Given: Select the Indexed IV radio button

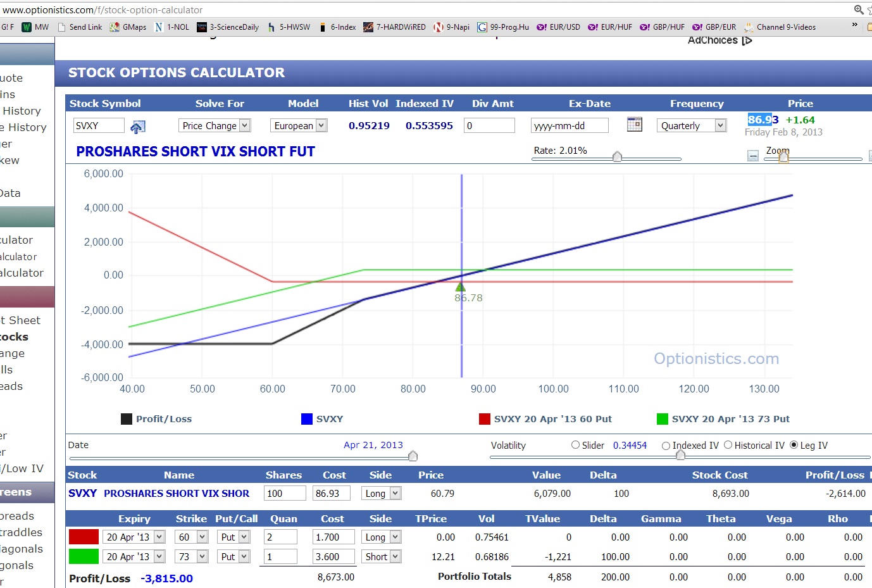Looking at the screenshot, I should point(666,446).
